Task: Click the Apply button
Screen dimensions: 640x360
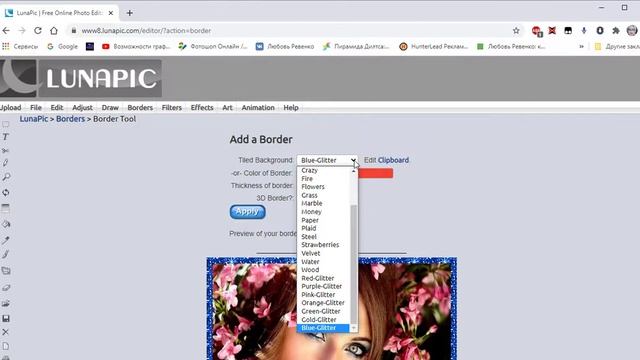Action: [x=247, y=212]
